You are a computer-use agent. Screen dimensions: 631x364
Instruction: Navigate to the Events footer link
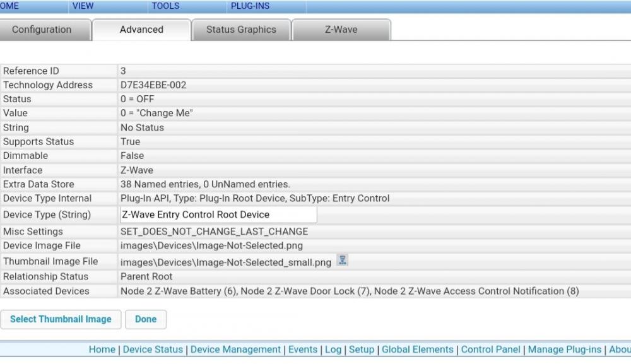(x=303, y=349)
